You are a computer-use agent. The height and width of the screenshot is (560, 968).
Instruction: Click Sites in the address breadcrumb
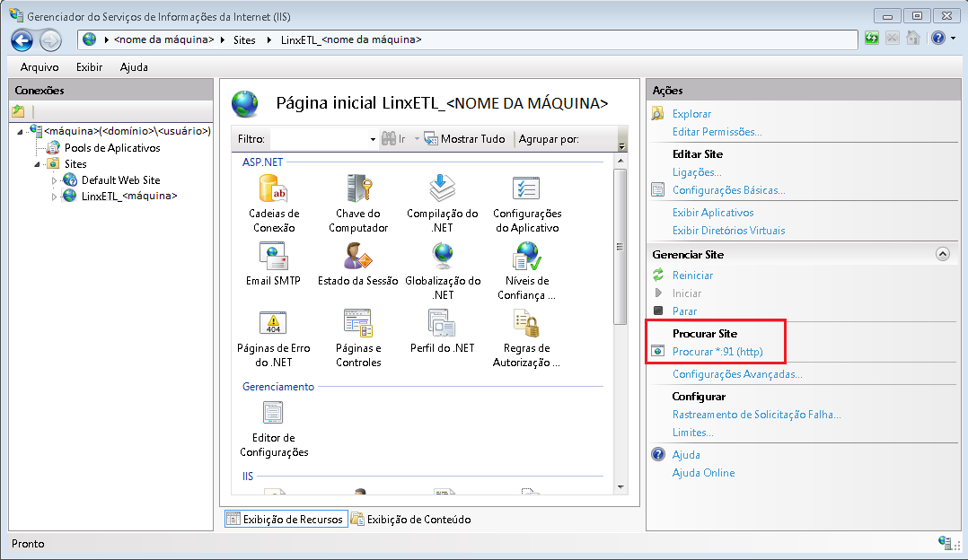(x=244, y=40)
